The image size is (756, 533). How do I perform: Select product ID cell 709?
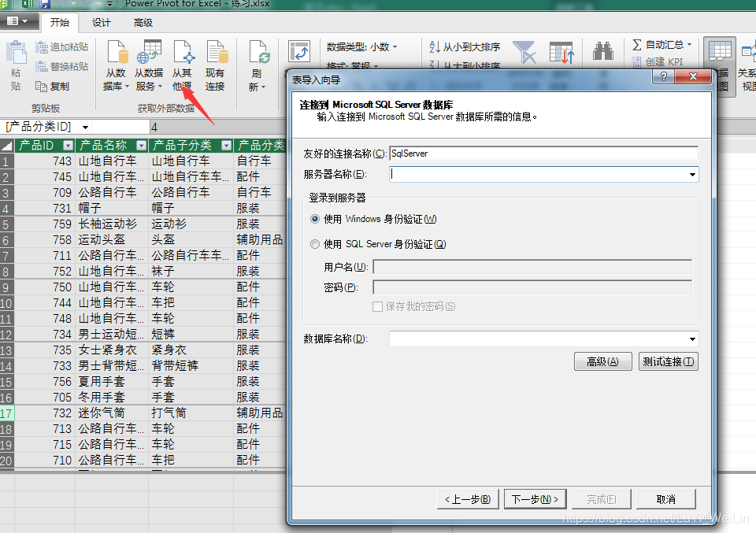pyautogui.click(x=45, y=193)
